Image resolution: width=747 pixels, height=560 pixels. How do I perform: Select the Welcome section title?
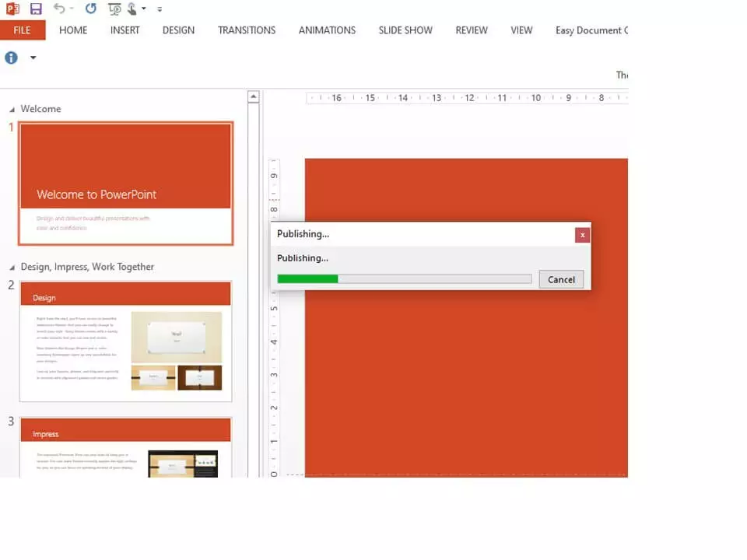(x=41, y=109)
